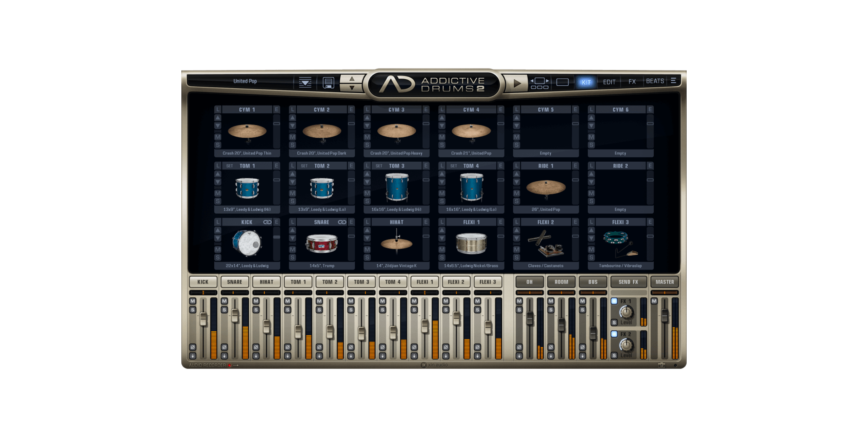Click the save preset floppy icon

328,82
